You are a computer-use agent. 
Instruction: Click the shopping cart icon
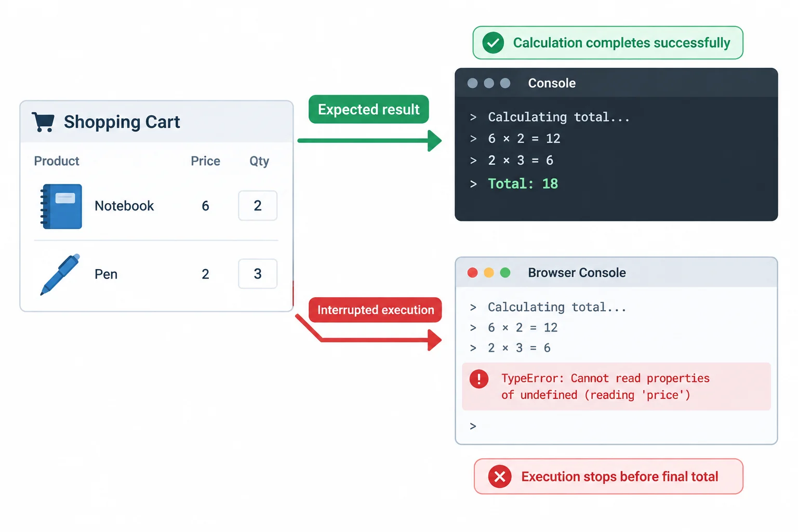pos(43,122)
